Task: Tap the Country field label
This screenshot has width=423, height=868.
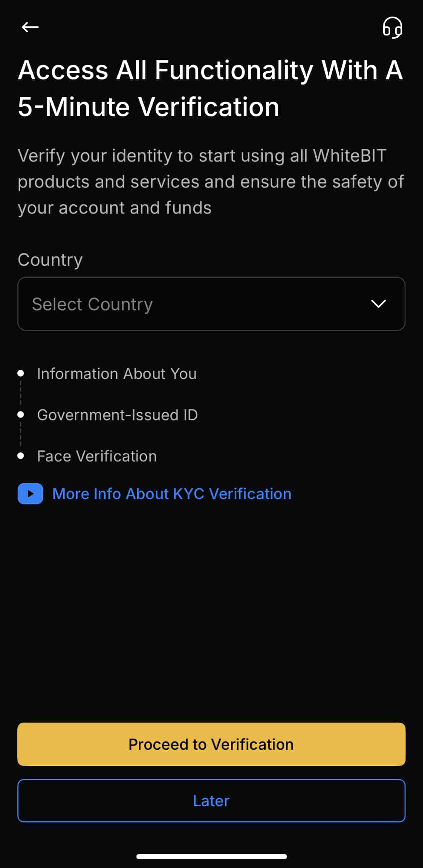Action: [x=50, y=260]
